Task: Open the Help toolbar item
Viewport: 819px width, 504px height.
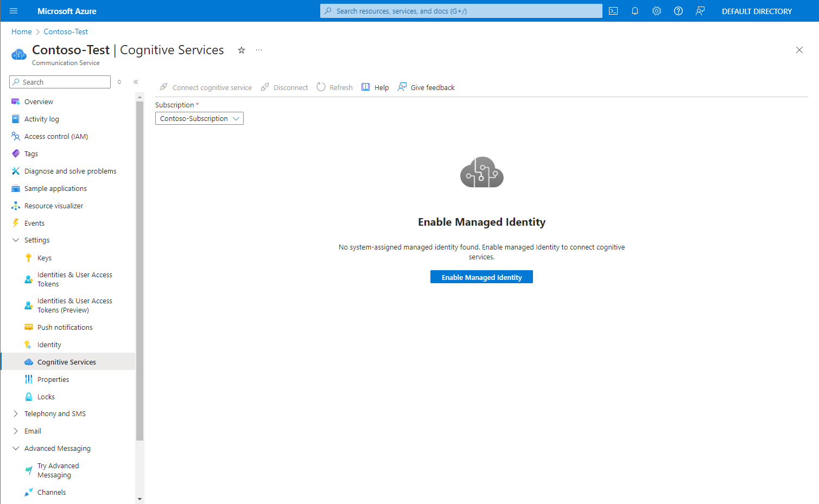Action: coord(375,87)
